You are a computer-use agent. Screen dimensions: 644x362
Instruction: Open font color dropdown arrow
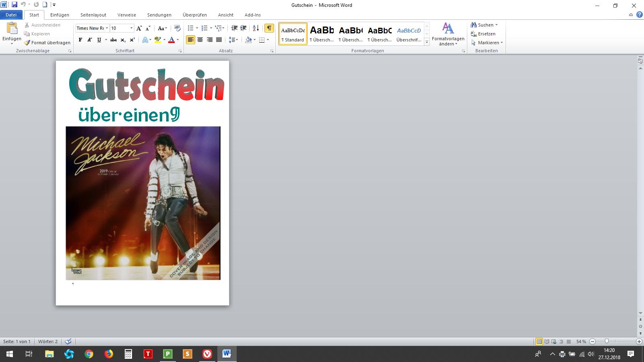tap(178, 40)
